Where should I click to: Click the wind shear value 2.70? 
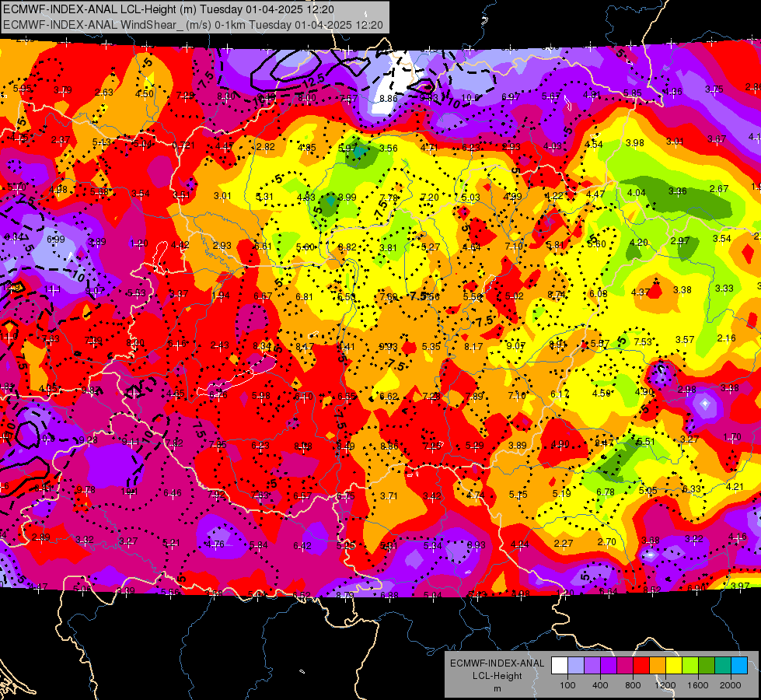point(606,542)
